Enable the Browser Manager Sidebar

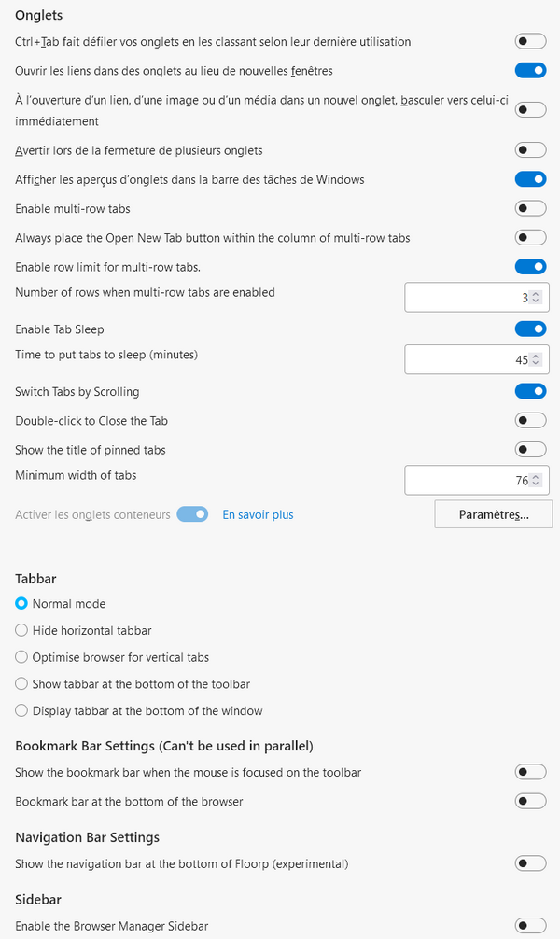tap(530, 926)
